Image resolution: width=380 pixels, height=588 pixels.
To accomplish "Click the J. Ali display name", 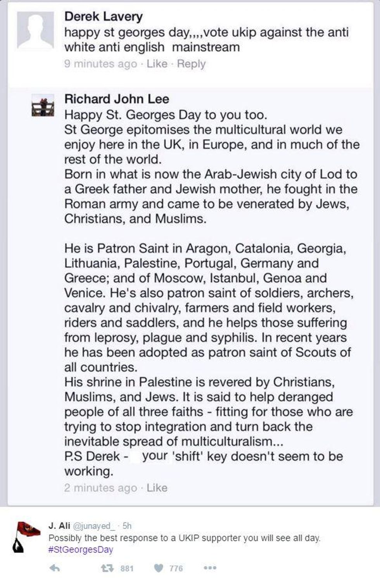I will click(x=59, y=526).
